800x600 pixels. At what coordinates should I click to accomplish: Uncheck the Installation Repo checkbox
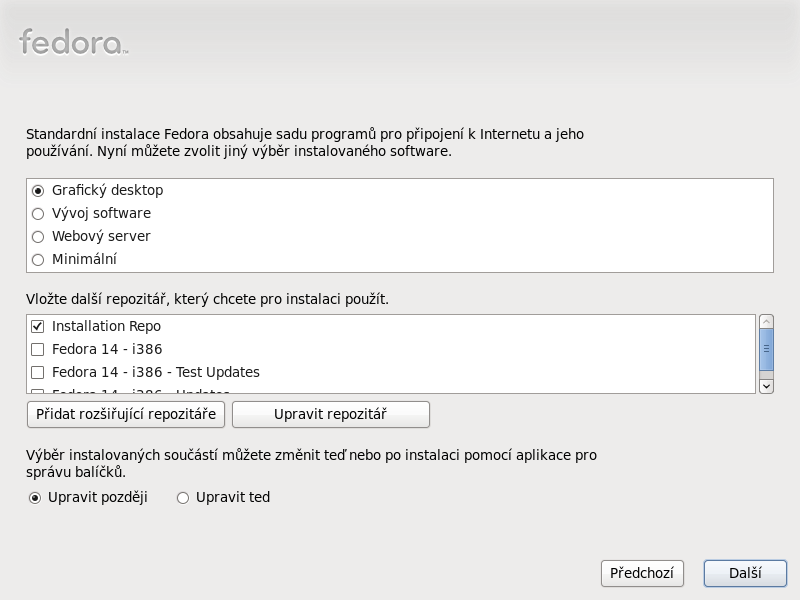pos(37,326)
